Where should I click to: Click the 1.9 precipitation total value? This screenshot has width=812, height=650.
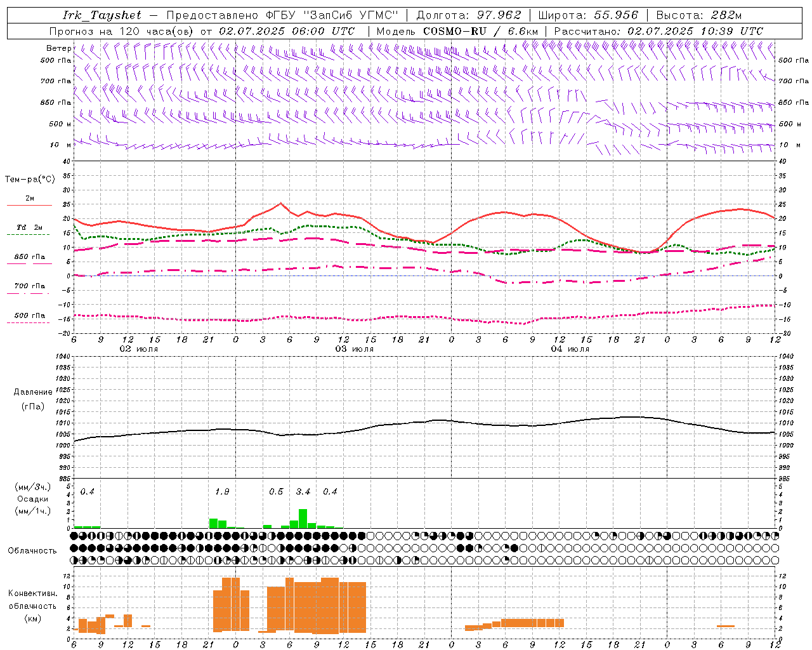coord(222,491)
